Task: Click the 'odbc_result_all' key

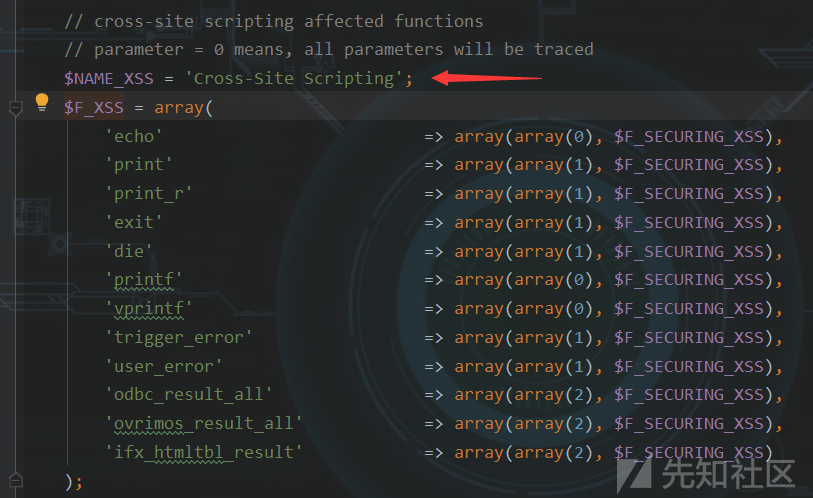Action: pyautogui.click(x=189, y=395)
